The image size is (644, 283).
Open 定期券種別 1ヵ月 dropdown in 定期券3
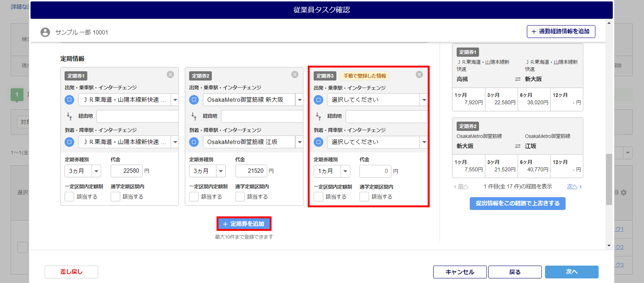(x=332, y=171)
